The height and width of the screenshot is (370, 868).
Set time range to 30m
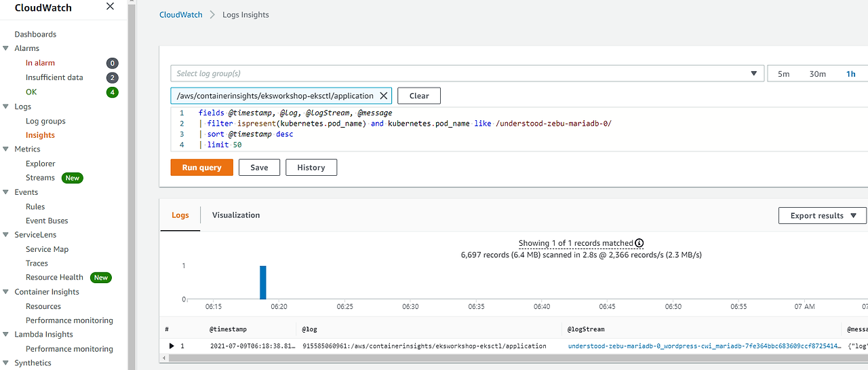tap(818, 74)
